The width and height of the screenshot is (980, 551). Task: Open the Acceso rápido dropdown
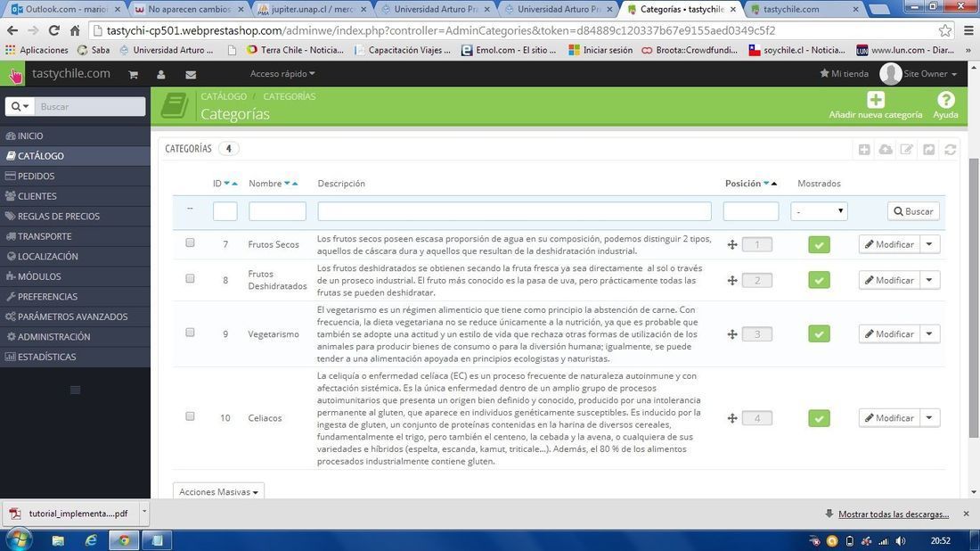tap(282, 74)
